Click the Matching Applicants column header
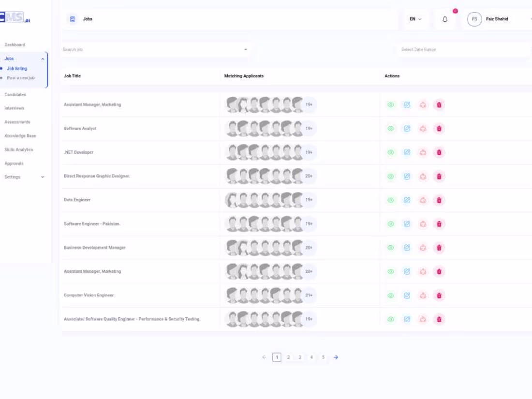532x399 pixels. pyautogui.click(x=244, y=76)
